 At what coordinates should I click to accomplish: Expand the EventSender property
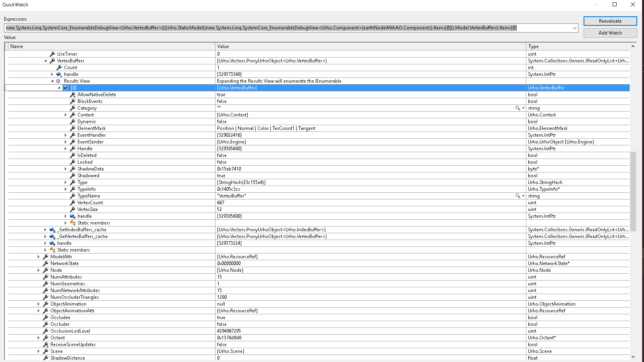click(x=66, y=142)
